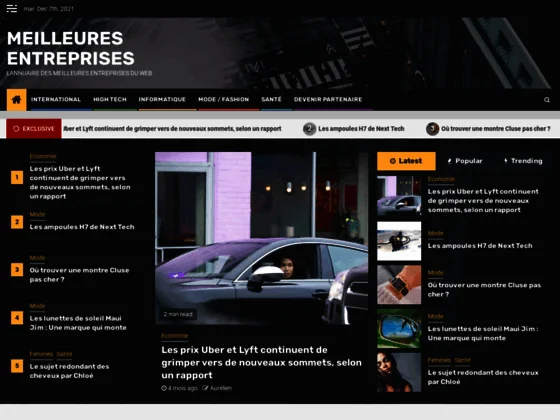Screen dimensions: 560x420
Task: Open the Cluse watch thumbnail in Latest list
Action: pos(399,285)
